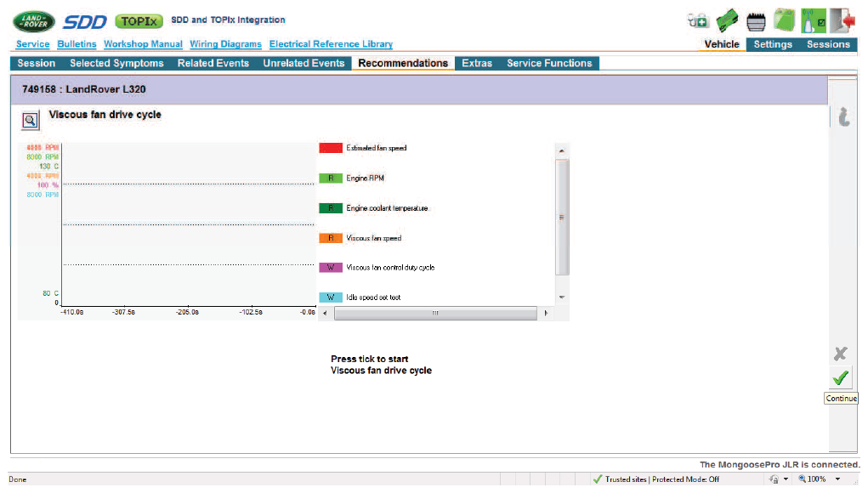Click the green tick to continue
This screenshot has width=868, height=493.
[840, 378]
